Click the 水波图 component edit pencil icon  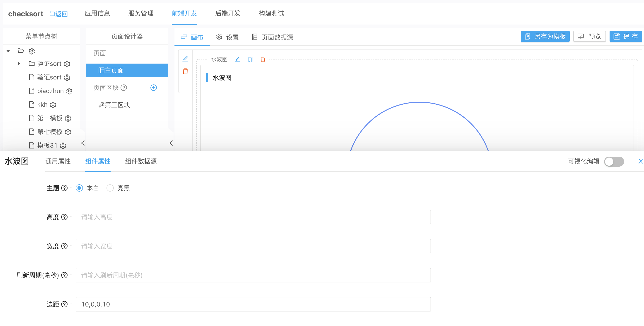(237, 59)
